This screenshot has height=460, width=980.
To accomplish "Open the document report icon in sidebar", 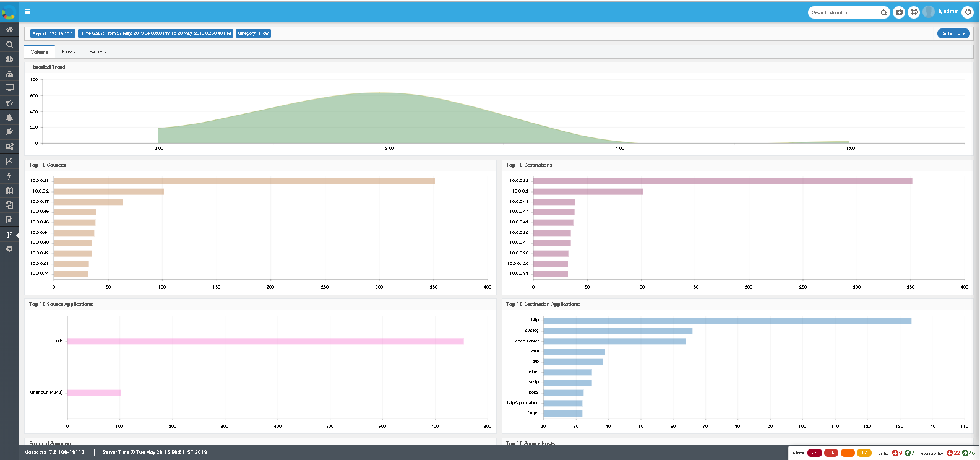I will point(9,220).
